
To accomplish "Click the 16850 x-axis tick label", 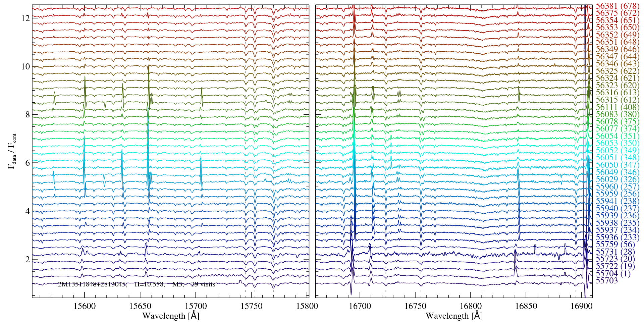I will point(526,306).
